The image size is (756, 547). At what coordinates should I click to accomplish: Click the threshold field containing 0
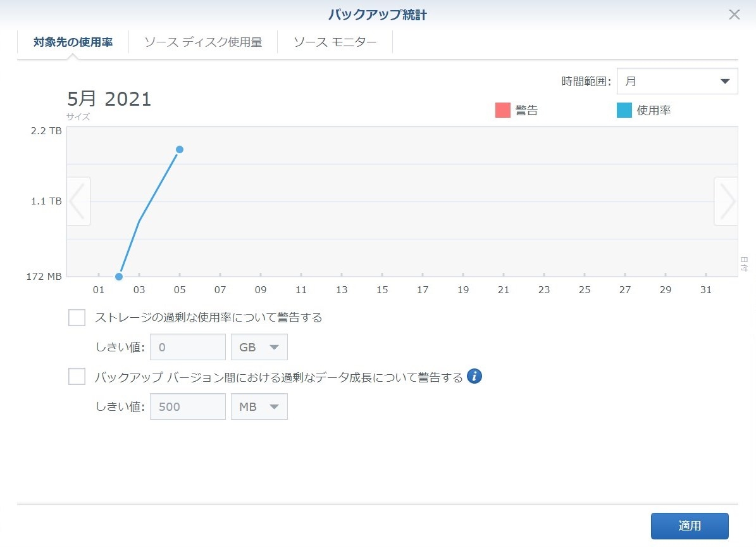click(187, 347)
